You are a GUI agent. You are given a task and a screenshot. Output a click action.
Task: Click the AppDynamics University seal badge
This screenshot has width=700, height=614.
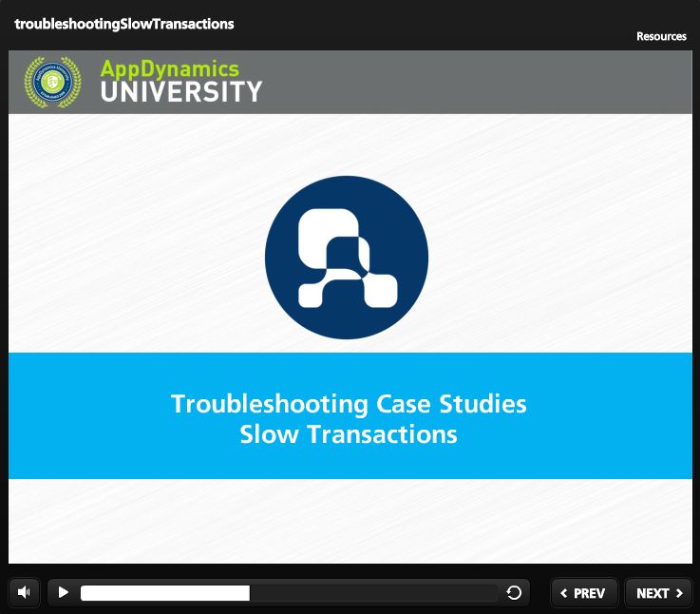pos(52,83)
